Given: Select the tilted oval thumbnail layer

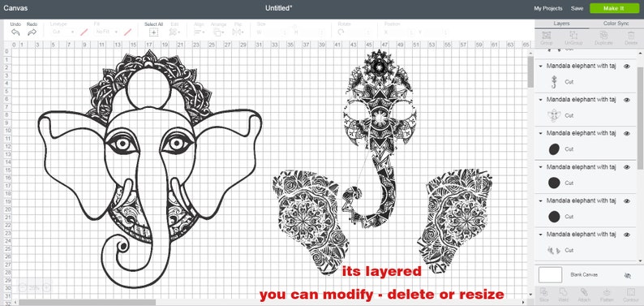Looking at the screenshot, I should pyautogui.click(x=554, y=149).
